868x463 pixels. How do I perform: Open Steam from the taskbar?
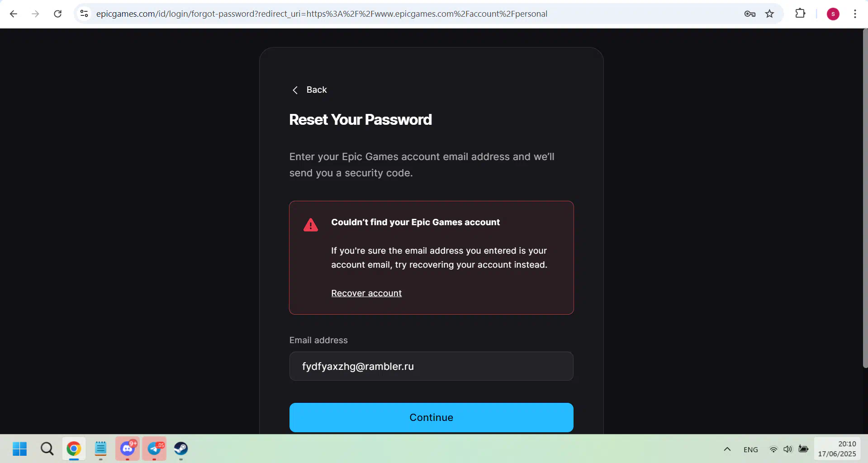pos(181,449)
